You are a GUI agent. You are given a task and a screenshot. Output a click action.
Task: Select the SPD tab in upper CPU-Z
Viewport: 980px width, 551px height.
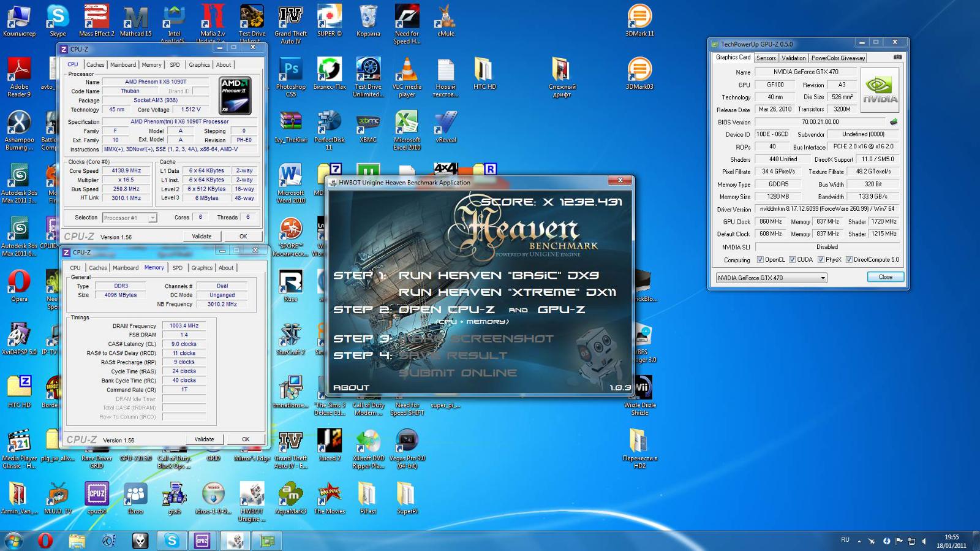click(x=175, y=65)
